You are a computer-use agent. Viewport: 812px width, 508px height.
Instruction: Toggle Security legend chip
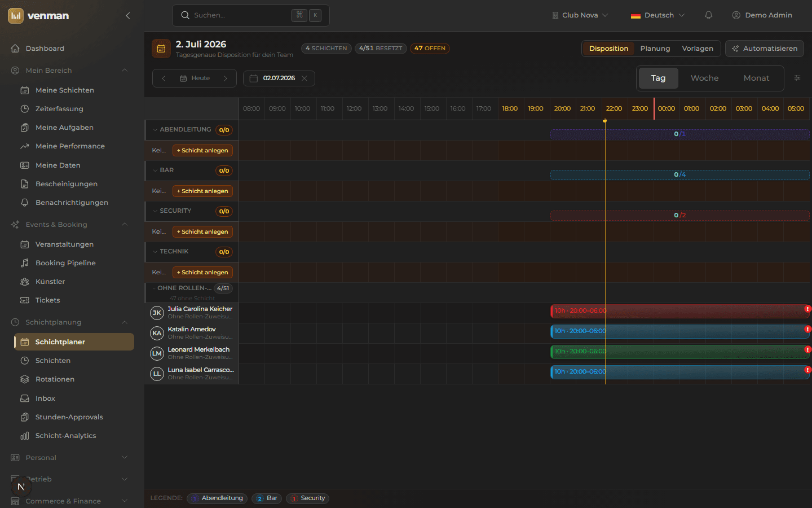point(307,498)
